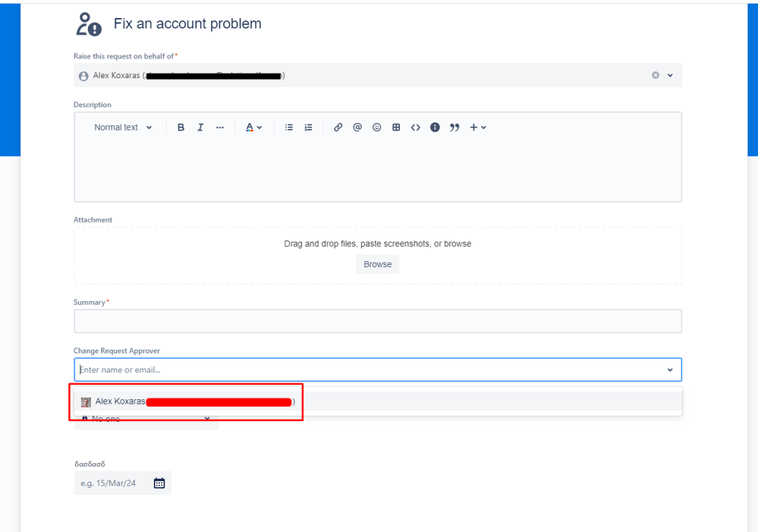Open more formatting options ellipsis
758x532 pixels.
[x=220, y=127]
